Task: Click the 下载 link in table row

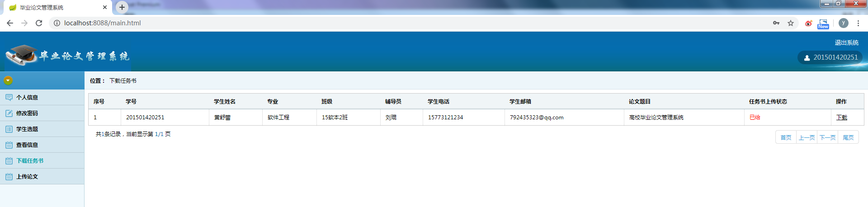Action: (841, 118)
